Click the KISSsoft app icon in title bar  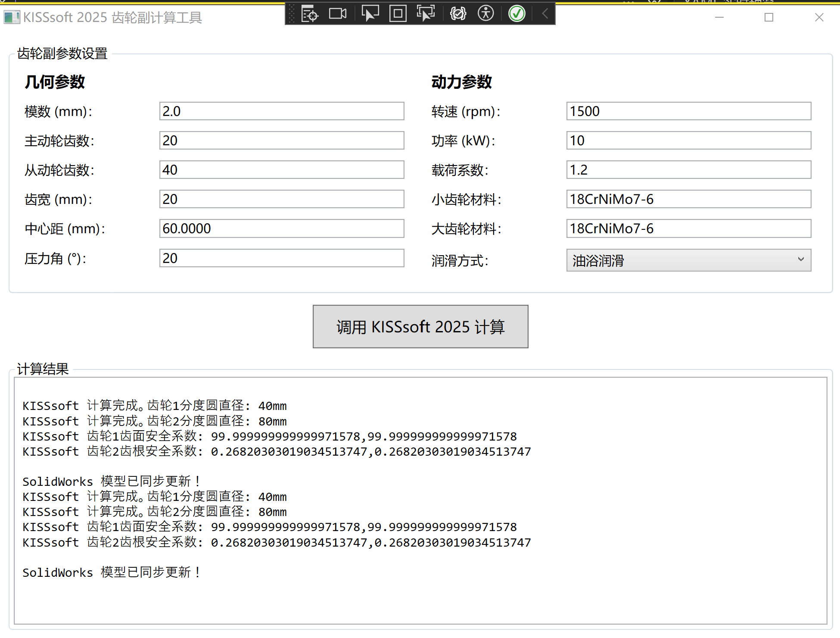pyautogui.click(x=12, y=17)
